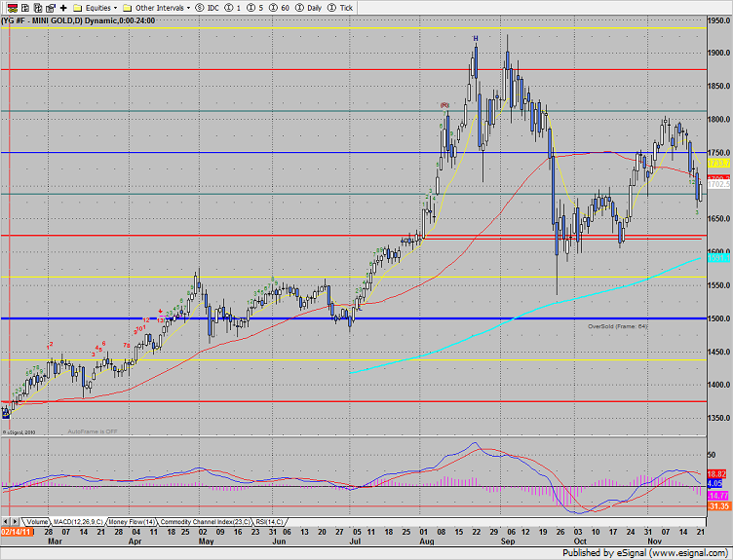Click the Published by eSignal footer text
This screenshot has height=560, width=733.
[x=645, y=553]
